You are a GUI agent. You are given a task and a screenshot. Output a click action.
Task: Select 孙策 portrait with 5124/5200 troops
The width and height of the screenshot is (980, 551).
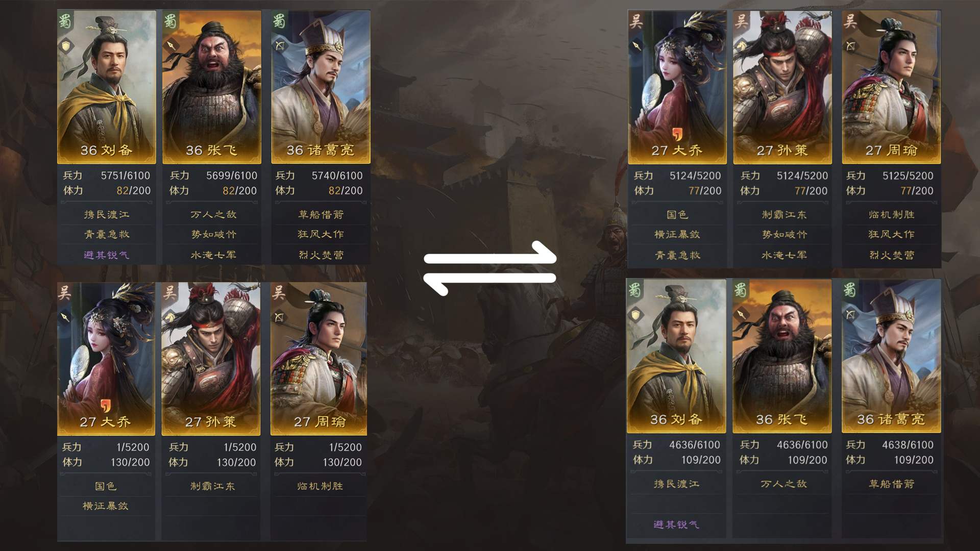pos(782,87)
